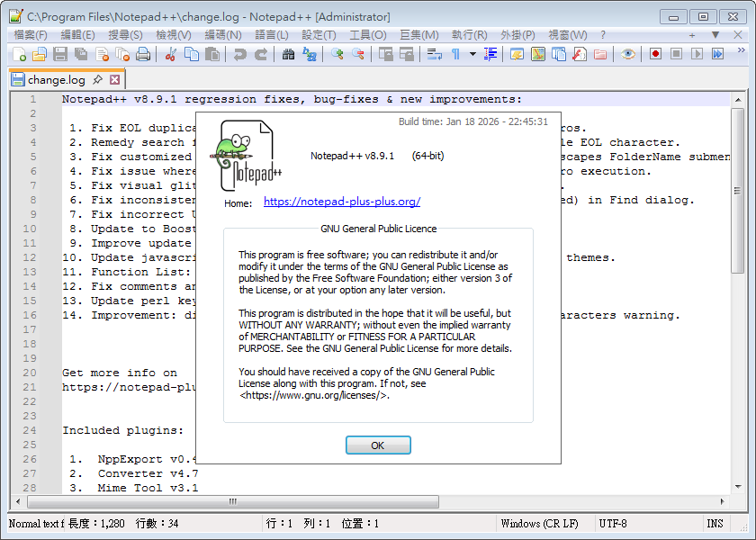Open the 外掛(P) menu
Screen dimensions: 756x540
[x=517, y=35]
